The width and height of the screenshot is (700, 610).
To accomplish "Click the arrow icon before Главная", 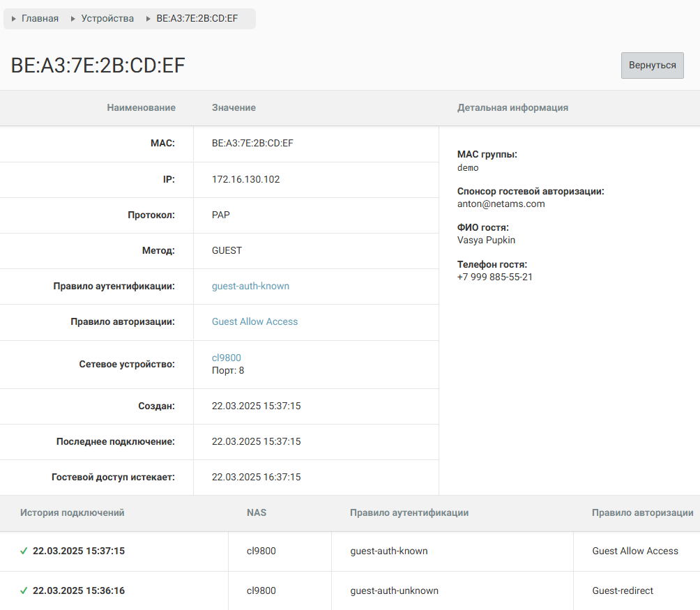I will 14,19.
